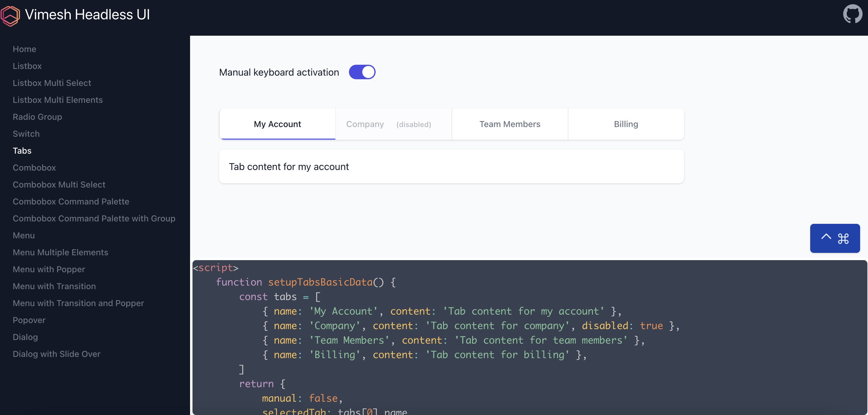Open the Billing tab

tap(626, 124)
